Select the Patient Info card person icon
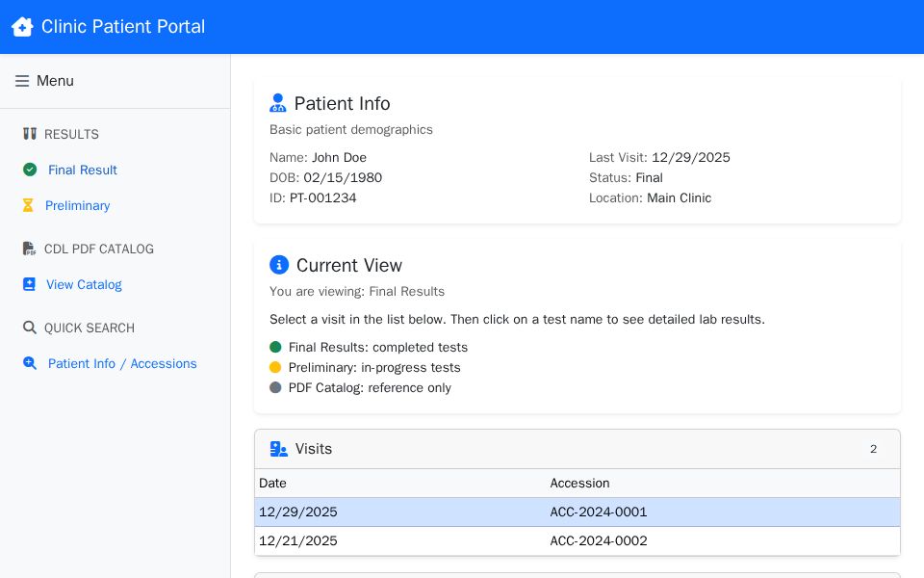Viewport: 924px width, 578px height. click(278, 102)
